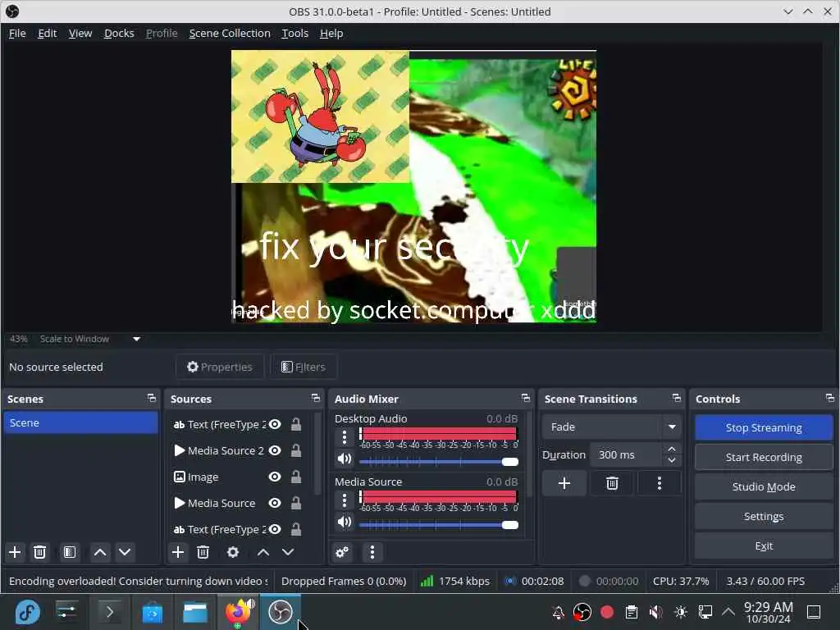
Task: Float the Audio Mixer dock icon
Action: pos(526,399)
